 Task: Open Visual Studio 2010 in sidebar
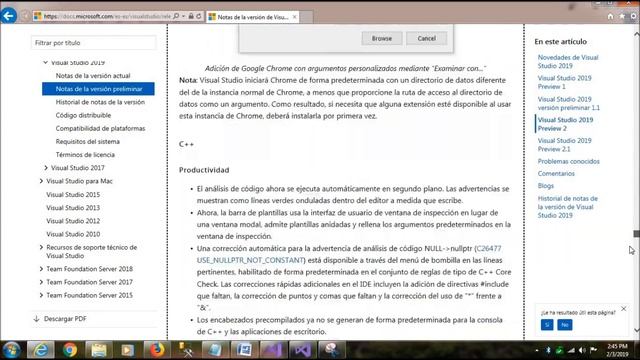(73, 234)
